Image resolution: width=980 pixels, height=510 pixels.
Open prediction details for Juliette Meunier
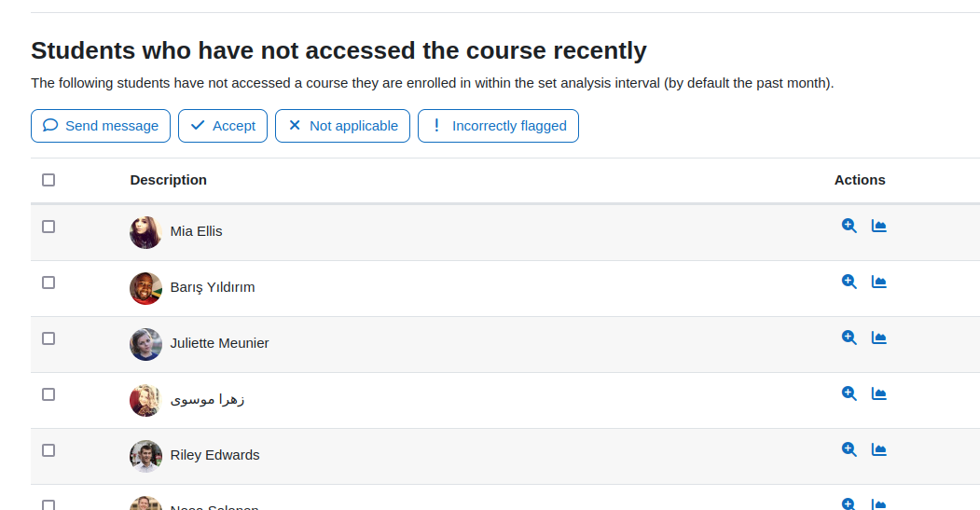(849, 338)
